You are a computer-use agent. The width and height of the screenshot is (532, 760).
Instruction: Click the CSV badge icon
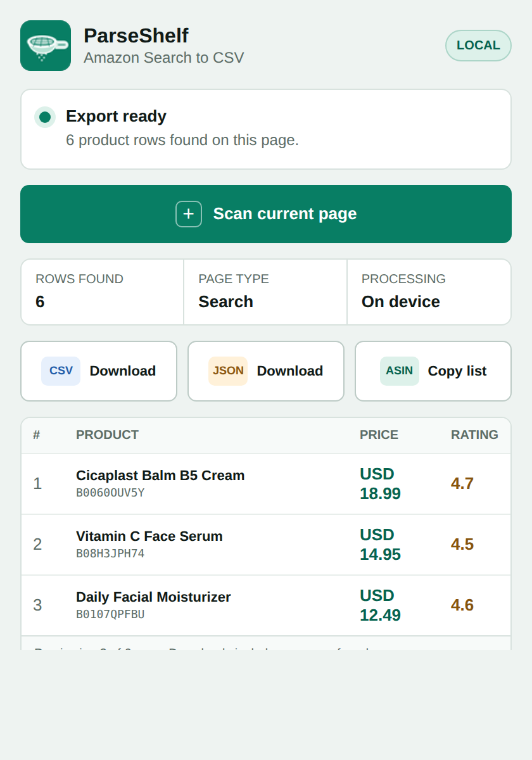click(x=61, y=371)
